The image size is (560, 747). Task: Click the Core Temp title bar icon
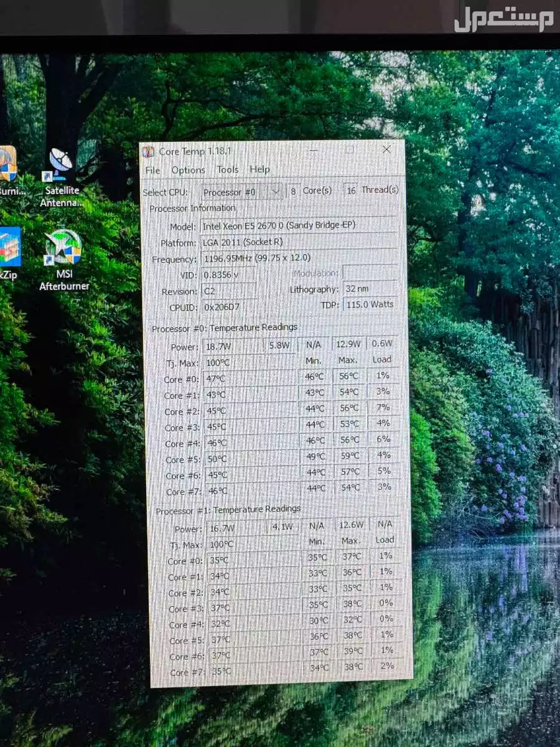(x=148, y=151)
